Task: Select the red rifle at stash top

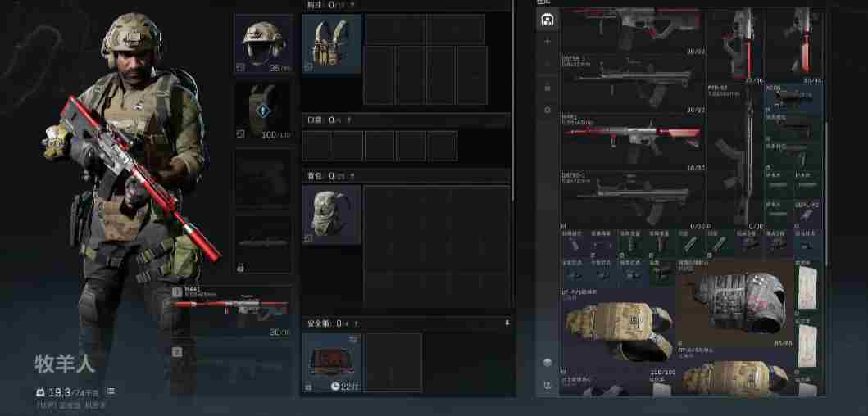Action: [x=634, y=31]
